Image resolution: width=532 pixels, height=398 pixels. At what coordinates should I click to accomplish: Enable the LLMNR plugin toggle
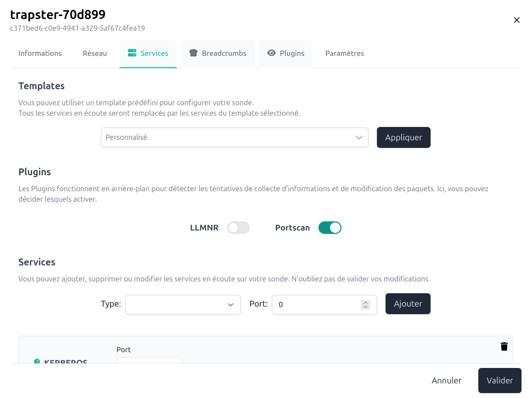238,228
